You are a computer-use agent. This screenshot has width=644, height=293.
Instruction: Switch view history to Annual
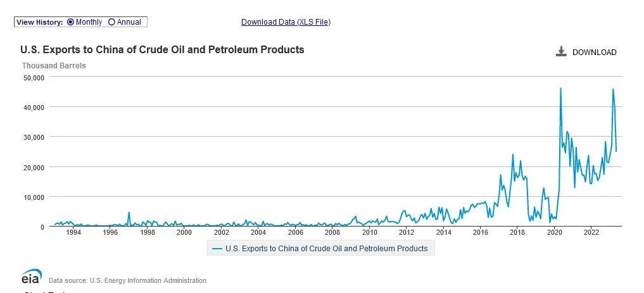(x=112, y=22)
